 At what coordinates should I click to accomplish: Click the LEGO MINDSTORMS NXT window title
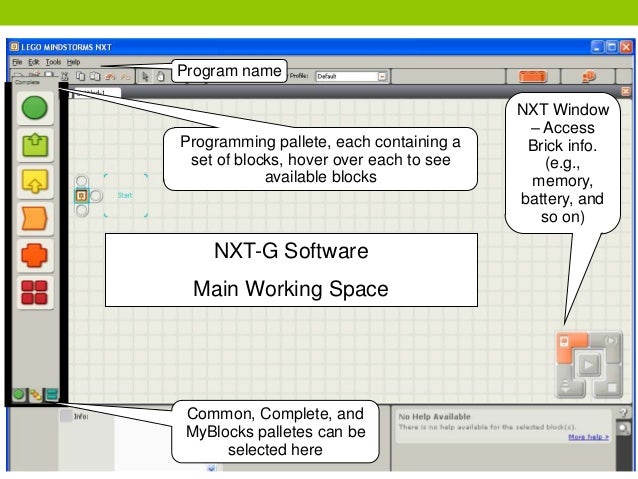point(66,47)
